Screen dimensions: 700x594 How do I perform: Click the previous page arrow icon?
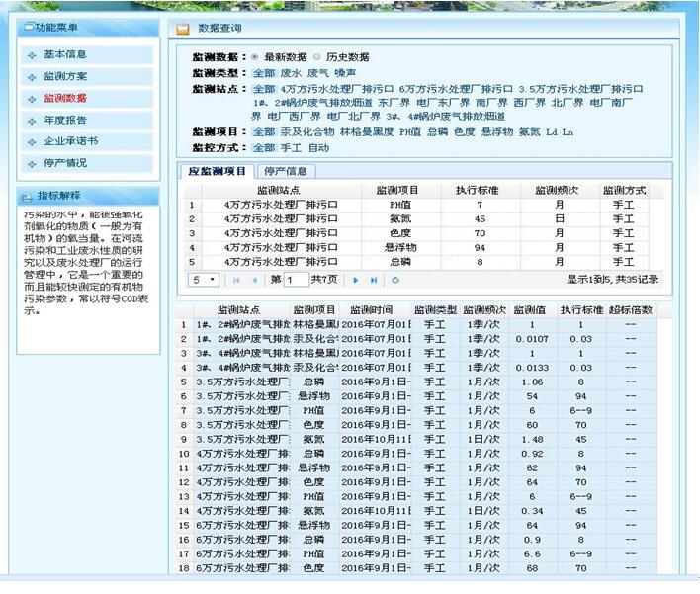tap(254, 281)
